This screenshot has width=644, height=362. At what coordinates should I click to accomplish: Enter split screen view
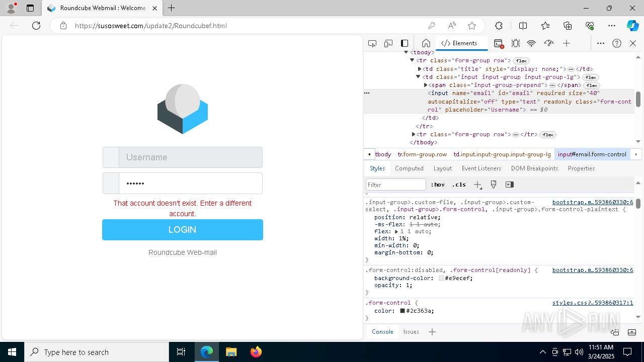[x=523, y=26]
